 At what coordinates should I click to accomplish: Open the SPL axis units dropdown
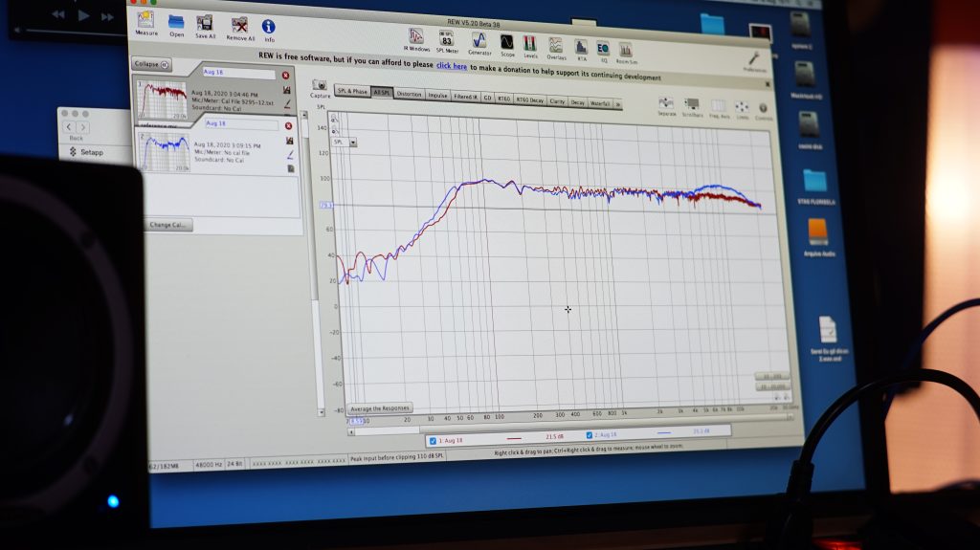(x=353, y=143)
